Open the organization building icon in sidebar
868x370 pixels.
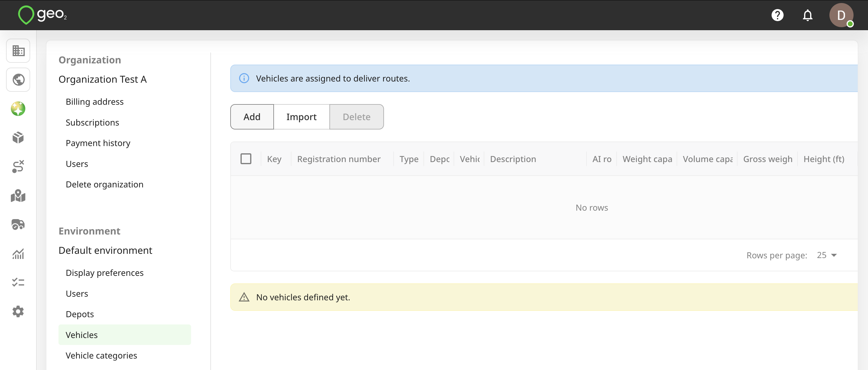18,51
